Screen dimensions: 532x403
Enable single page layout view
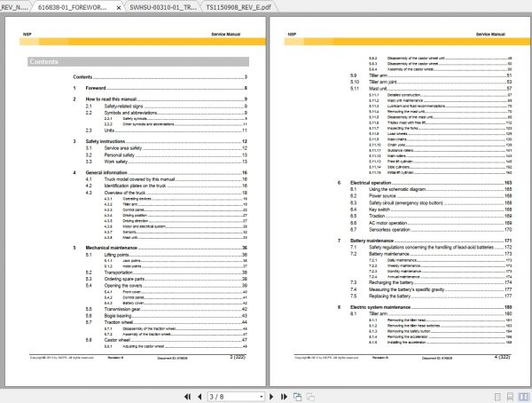[497, 397]
